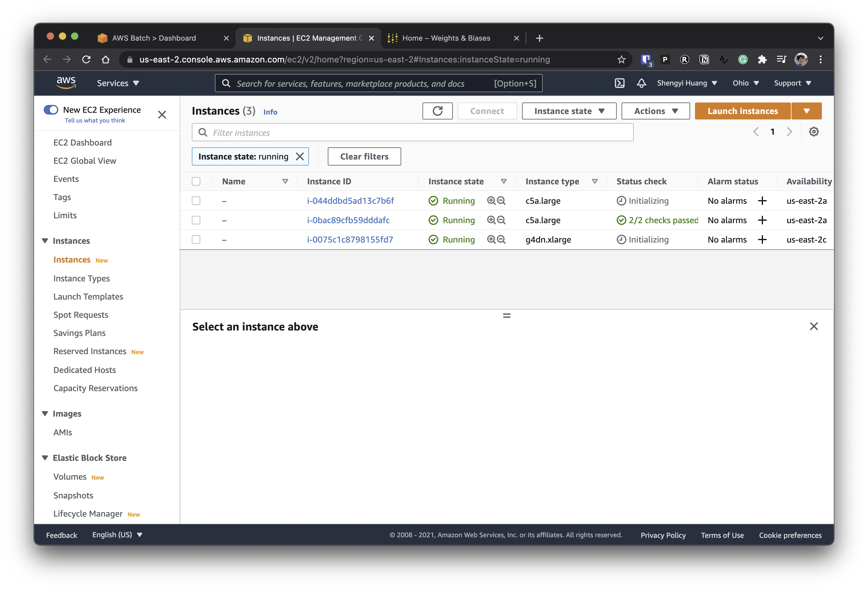Expand the Actions dropdown menu
This screenshot has height=590, width=868.
[656, 111]
